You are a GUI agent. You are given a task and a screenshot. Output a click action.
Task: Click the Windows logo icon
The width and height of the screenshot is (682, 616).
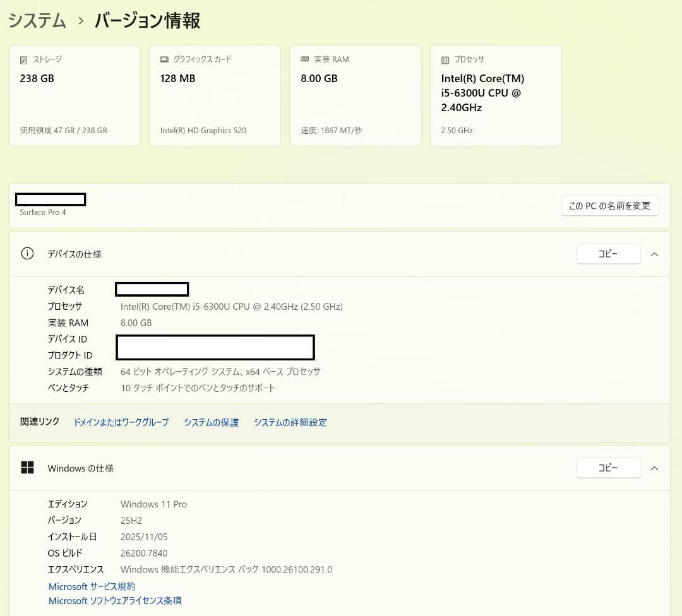pyautogui.click(x=27, y=468)
